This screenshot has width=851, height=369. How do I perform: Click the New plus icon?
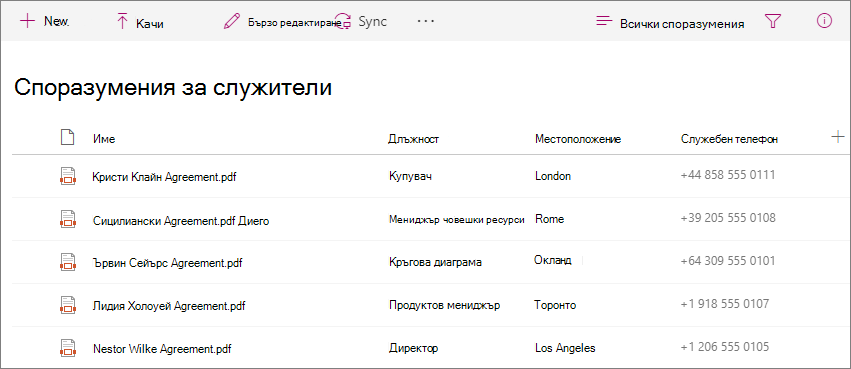27,21
